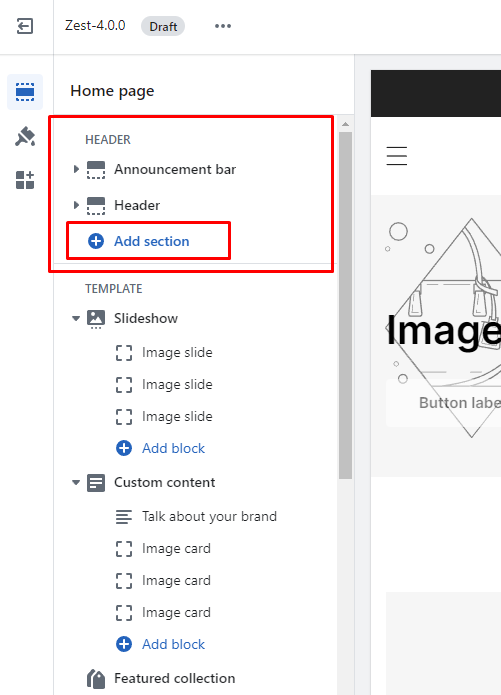The width and height of the screenshot is (501, 695).
Task: Click the hamburger menu in preview
Action: [x=397, y=156]
